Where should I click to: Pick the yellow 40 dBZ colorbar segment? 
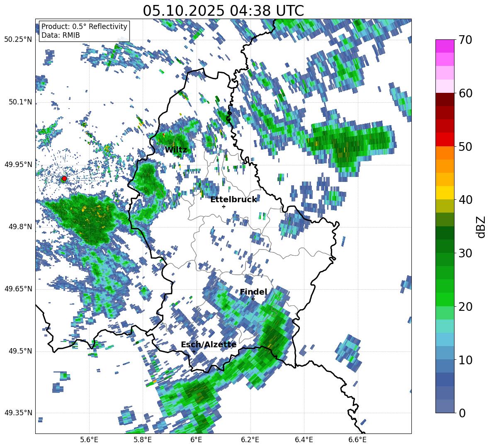[x=445, y=193]
